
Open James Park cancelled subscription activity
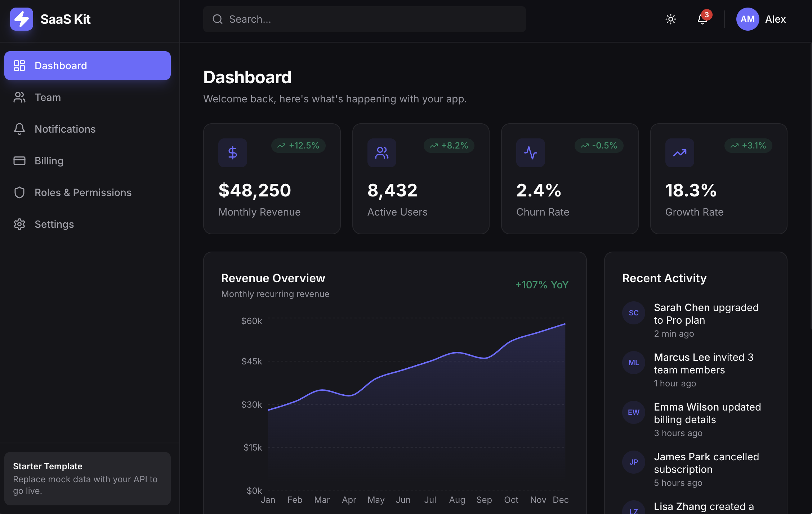696,469
